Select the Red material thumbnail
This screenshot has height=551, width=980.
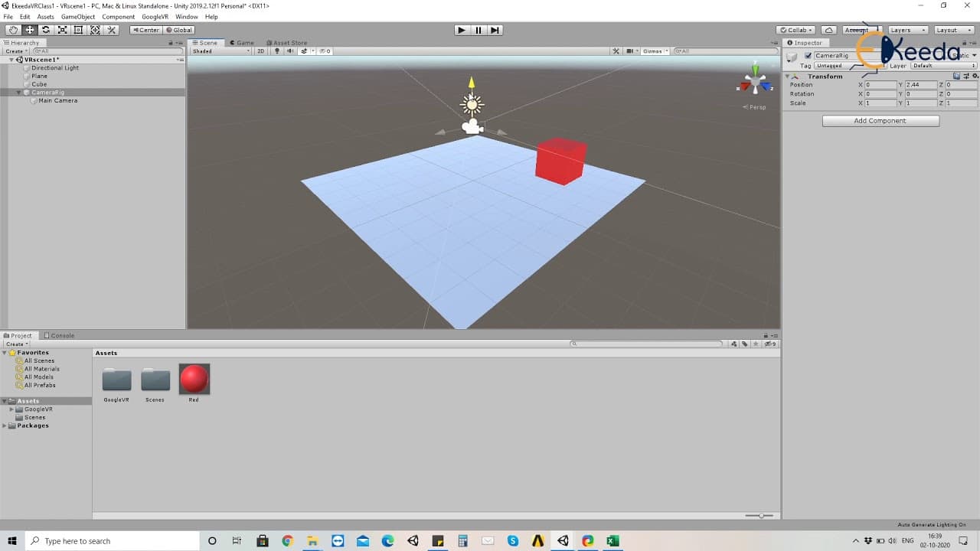pos(194,380)
